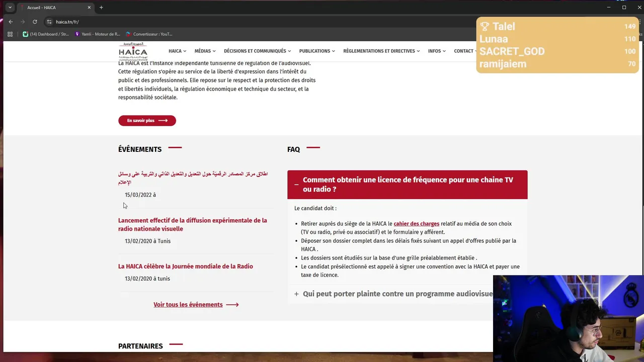
Task: Maximize the browser window
Action: pos(624,8)
